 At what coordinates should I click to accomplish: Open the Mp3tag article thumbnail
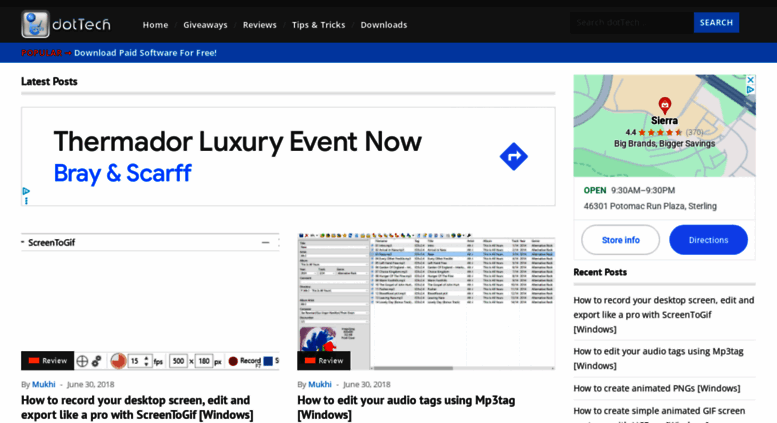[426, 302]
